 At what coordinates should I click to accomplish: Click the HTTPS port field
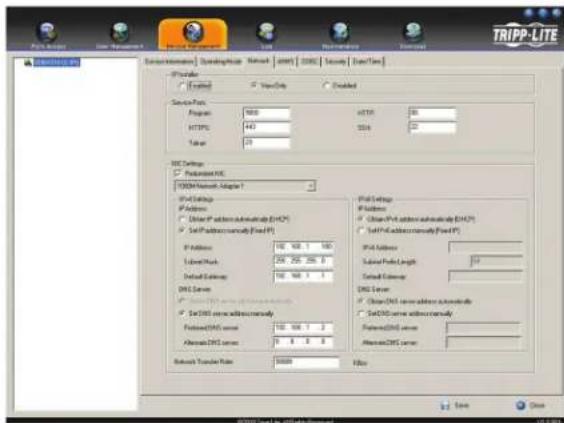pyautogui.click(x=267, y=128)
